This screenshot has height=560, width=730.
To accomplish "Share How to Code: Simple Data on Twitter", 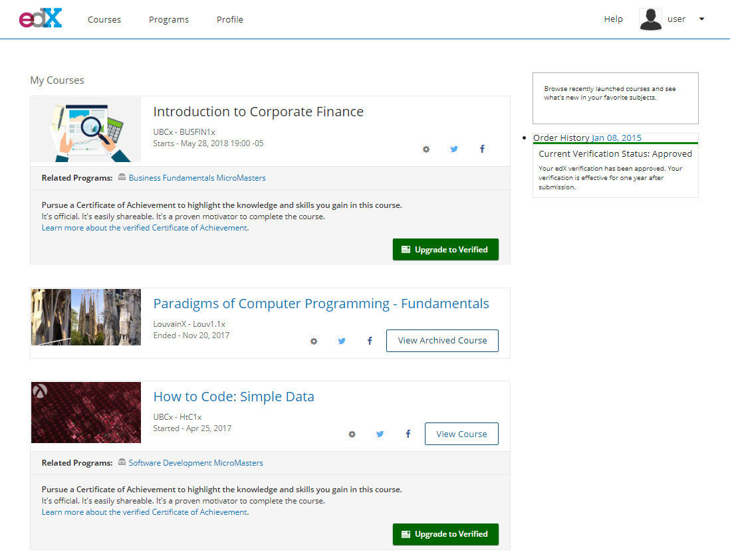I will 380,434.
